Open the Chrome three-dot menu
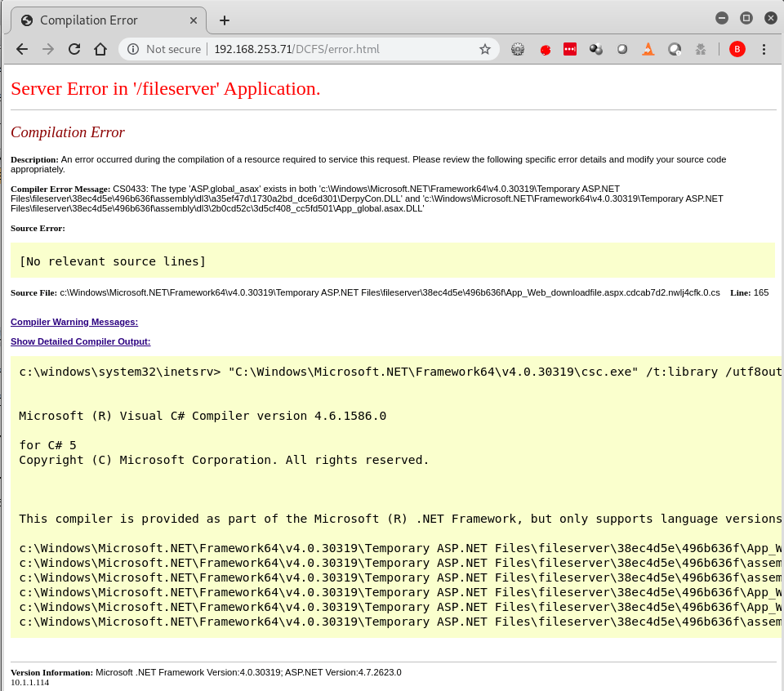 [x=764, y=49]
